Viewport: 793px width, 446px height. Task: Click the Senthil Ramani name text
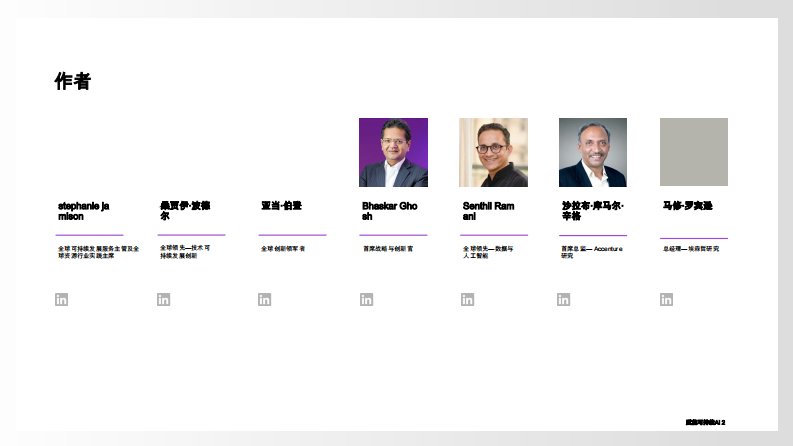tap(488, 210)
